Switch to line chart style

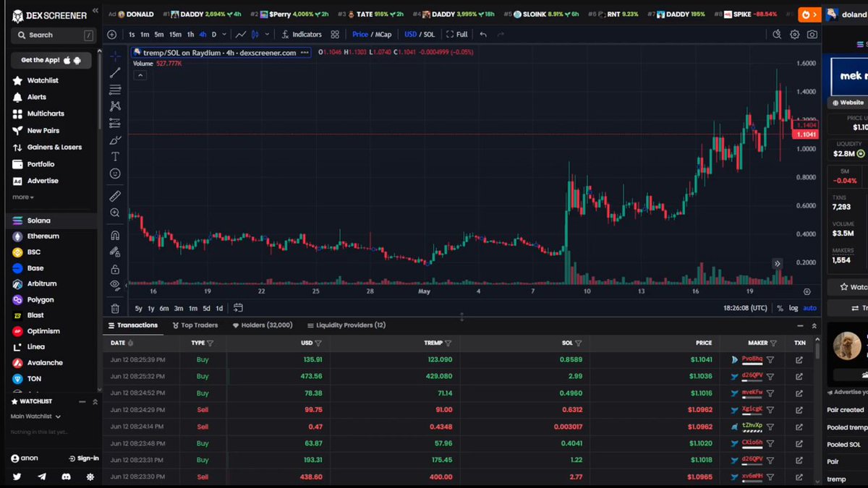pos(240,34)
